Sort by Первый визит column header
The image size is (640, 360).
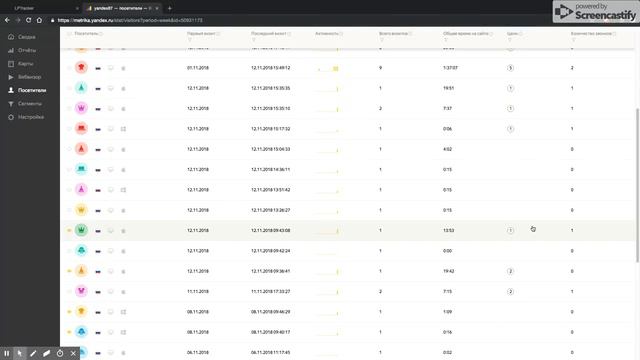(x=201, y=33)
